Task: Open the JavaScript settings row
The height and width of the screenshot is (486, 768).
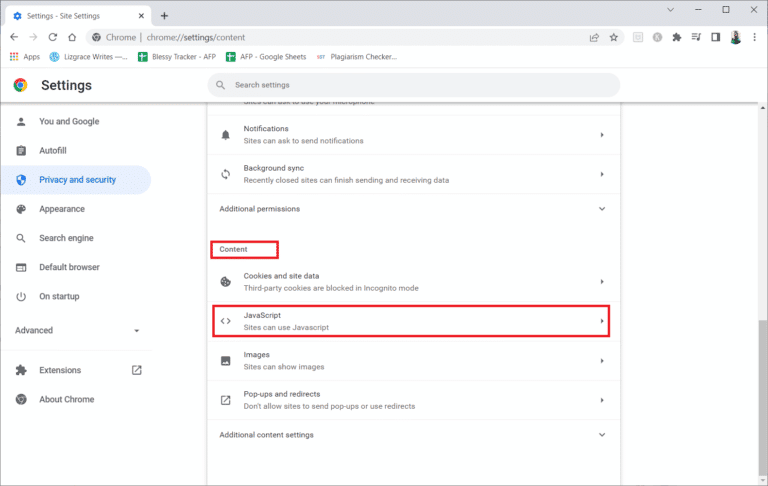Action: click(414, 321)
